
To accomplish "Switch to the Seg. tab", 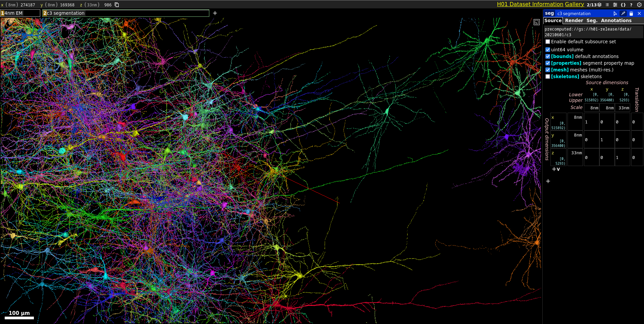I will pyautogui.click(x=592, y=20).
